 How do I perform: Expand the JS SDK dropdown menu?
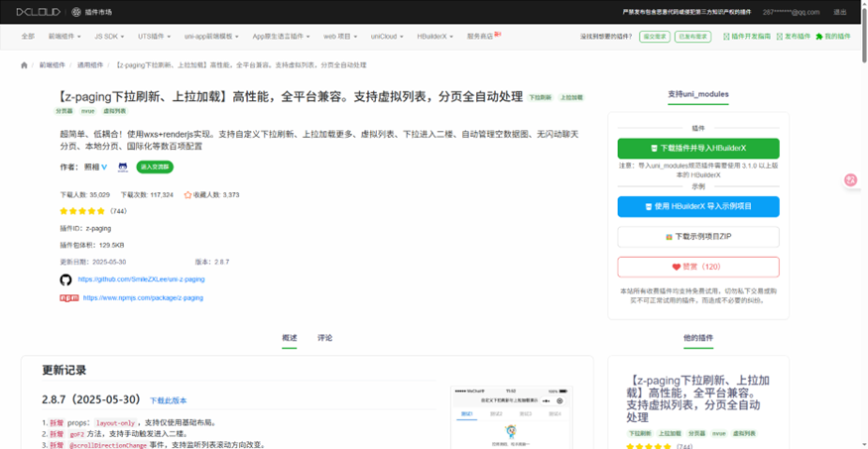coord(109,36)
